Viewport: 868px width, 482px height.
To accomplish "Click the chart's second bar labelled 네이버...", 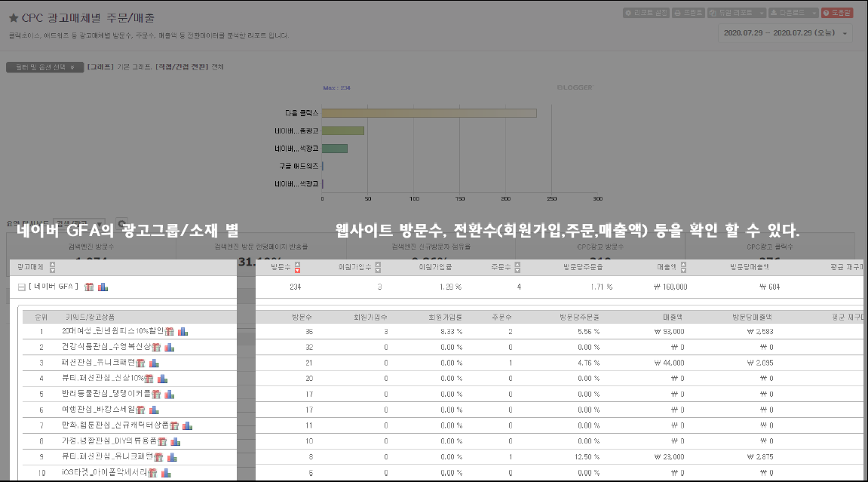I will coord(342,130).
